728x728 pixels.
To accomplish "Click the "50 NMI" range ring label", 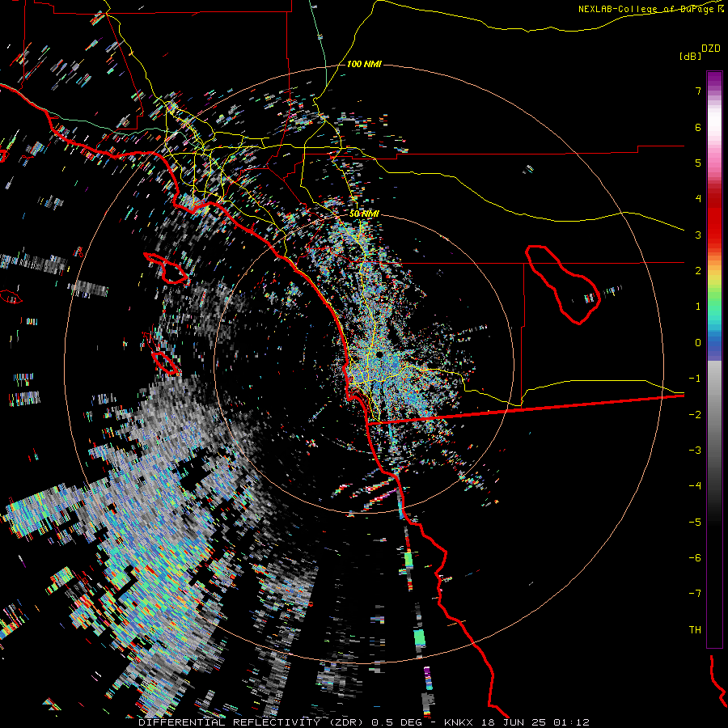I will coord(364,214).
